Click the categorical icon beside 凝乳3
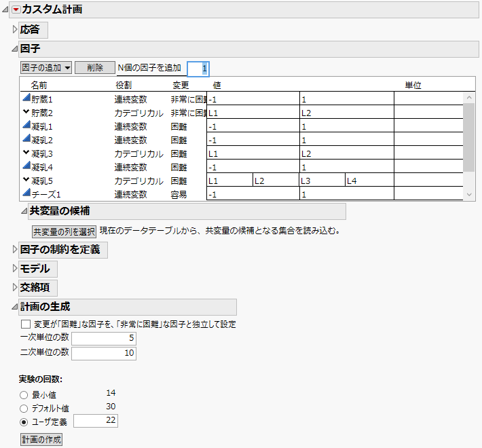The image size is (482, 448). pos(26,152)
